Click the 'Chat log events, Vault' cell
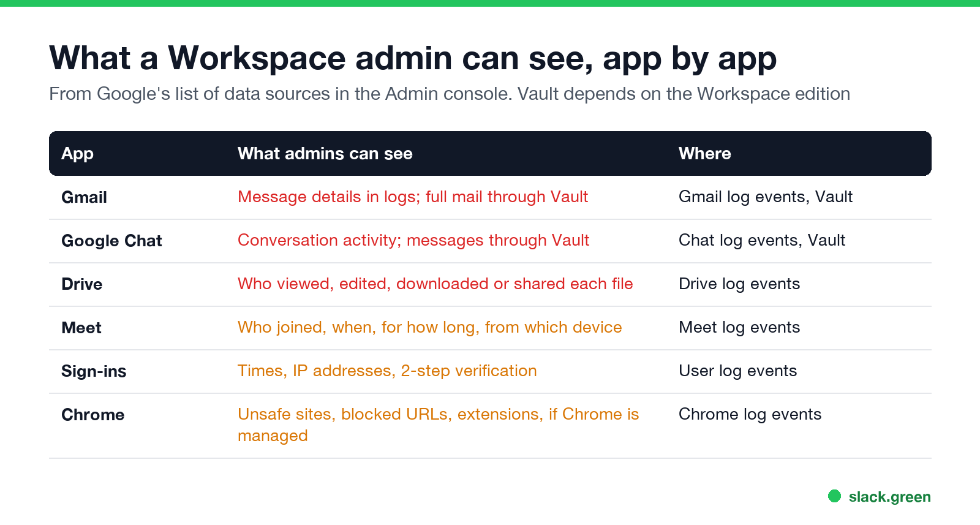 (762, 240)
